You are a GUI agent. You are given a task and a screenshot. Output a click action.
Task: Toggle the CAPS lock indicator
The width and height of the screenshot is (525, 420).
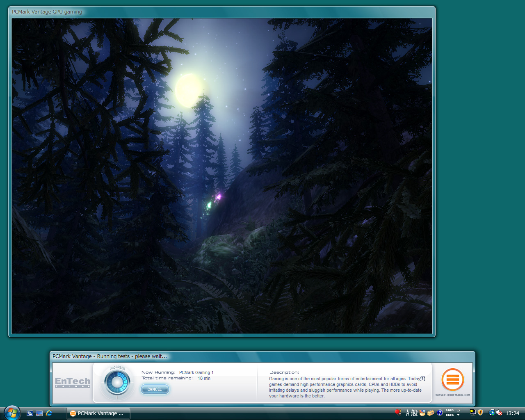point(450,411)
